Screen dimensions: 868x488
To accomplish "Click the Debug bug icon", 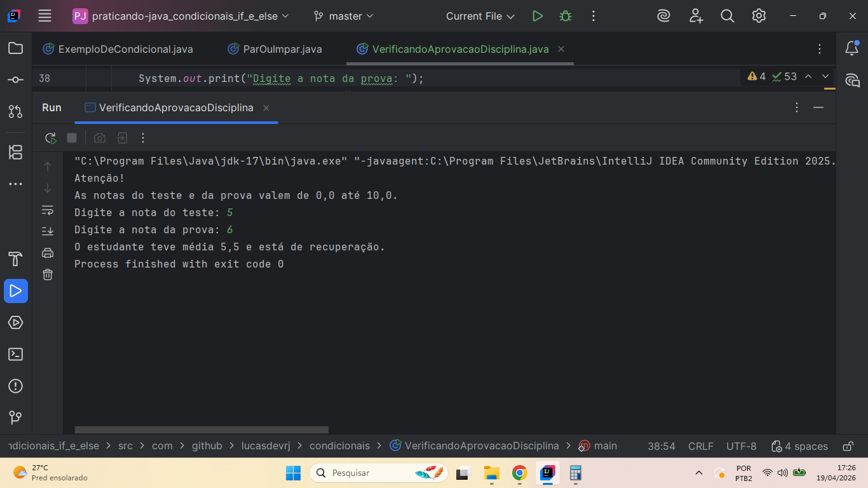I will click(x=565, y=17).
